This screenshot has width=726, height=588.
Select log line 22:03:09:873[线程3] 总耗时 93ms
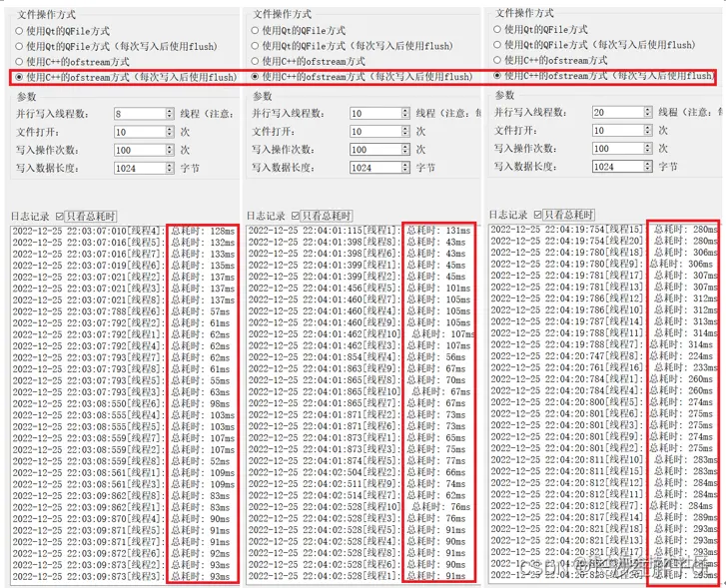click(121, 576)
